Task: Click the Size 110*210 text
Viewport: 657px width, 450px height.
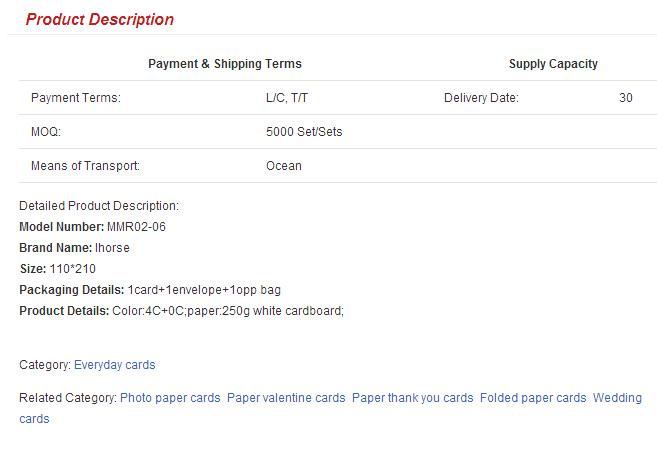Action: 72,269
